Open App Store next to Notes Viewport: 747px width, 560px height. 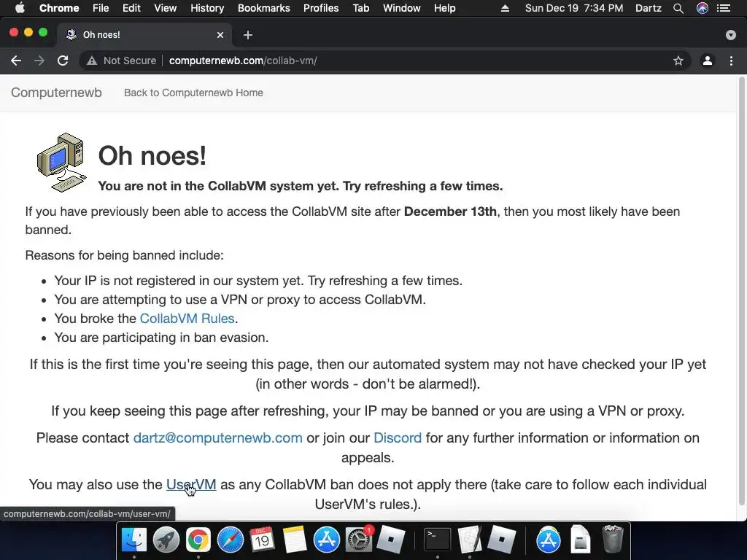pos(326,540)
